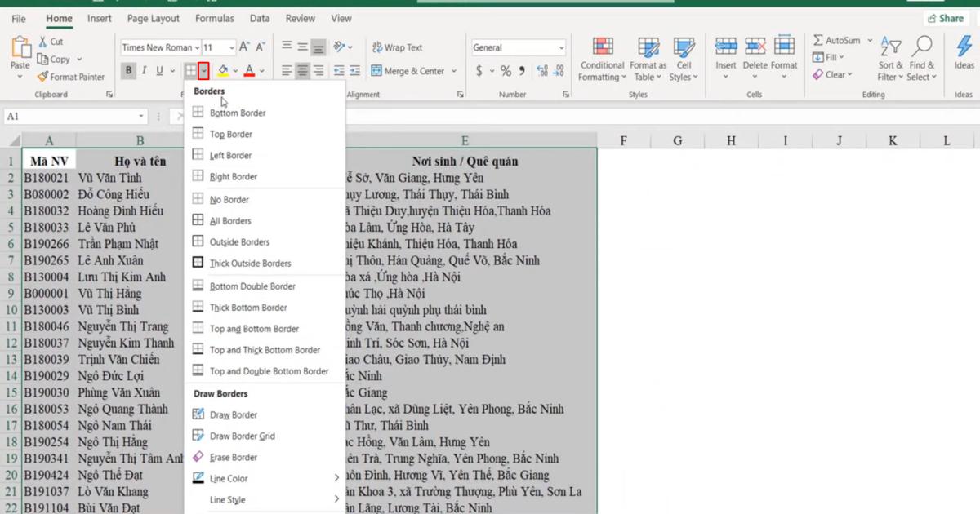Open the Review tab
980x514 pixels.
click(300, 18)
